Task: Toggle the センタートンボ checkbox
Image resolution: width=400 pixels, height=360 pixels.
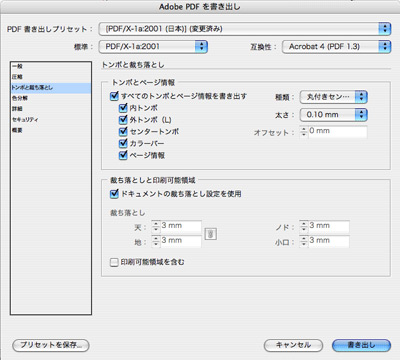Action: (123, 131)
